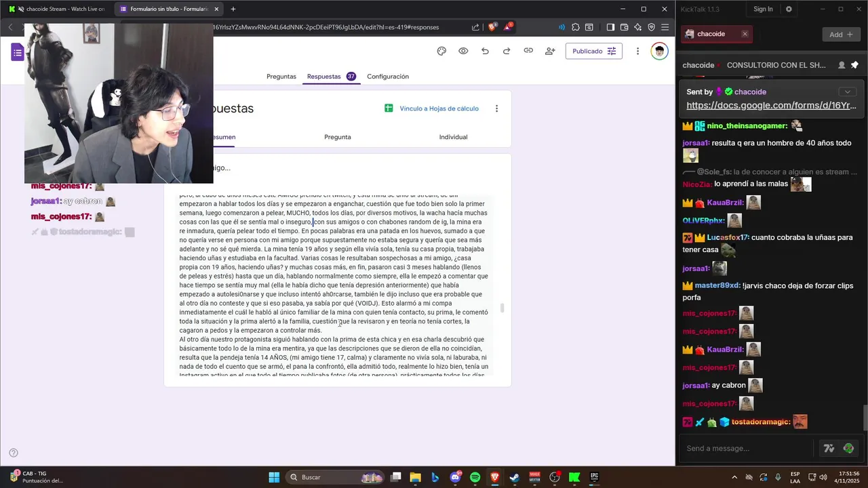Screen dimensions: 868x488
Task: Toggle the browser sidebar panel icon
Action: coord(610,27)
